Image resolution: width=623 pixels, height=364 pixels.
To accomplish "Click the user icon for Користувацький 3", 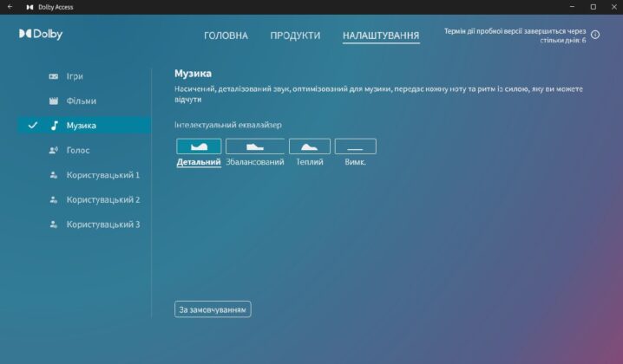I will click(x=54, y=224).
